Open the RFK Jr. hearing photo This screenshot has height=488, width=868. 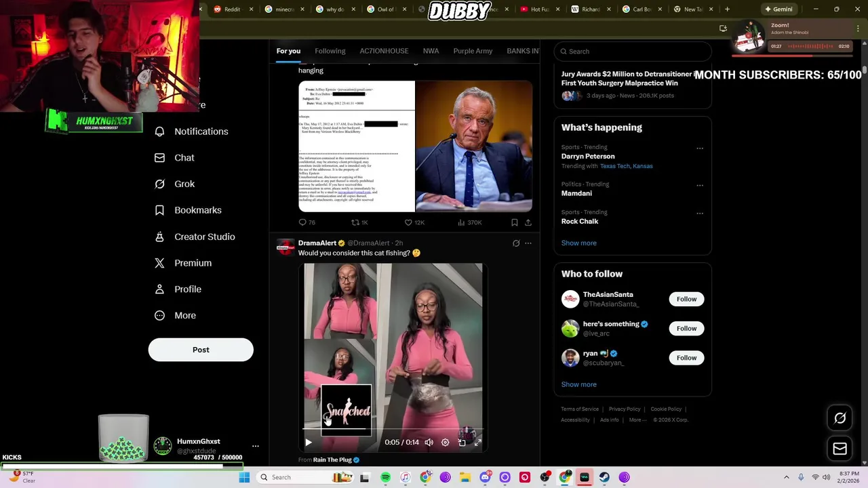pyautogui.click(x=474, y=146)
